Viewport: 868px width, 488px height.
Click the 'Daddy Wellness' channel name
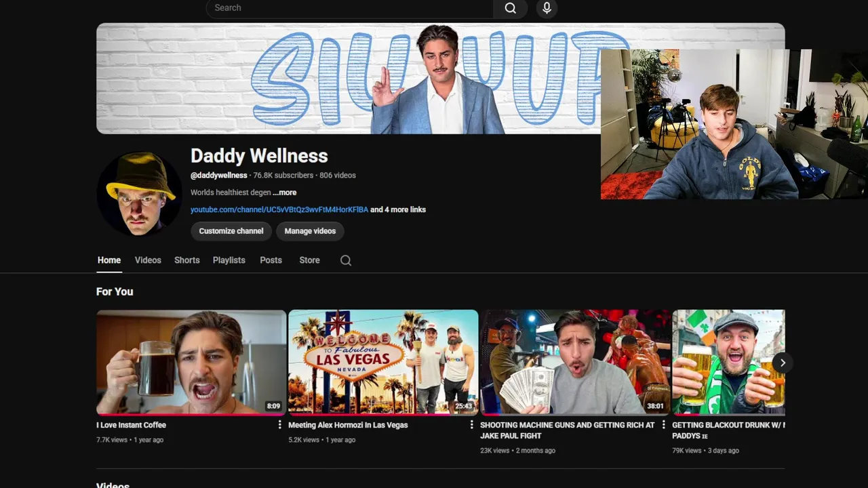coord(259,156)
